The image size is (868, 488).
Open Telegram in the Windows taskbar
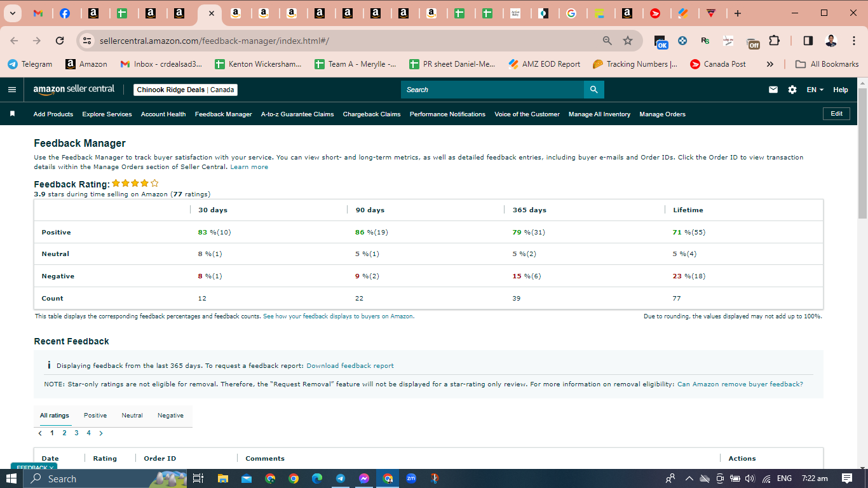(x=341, y=478)
